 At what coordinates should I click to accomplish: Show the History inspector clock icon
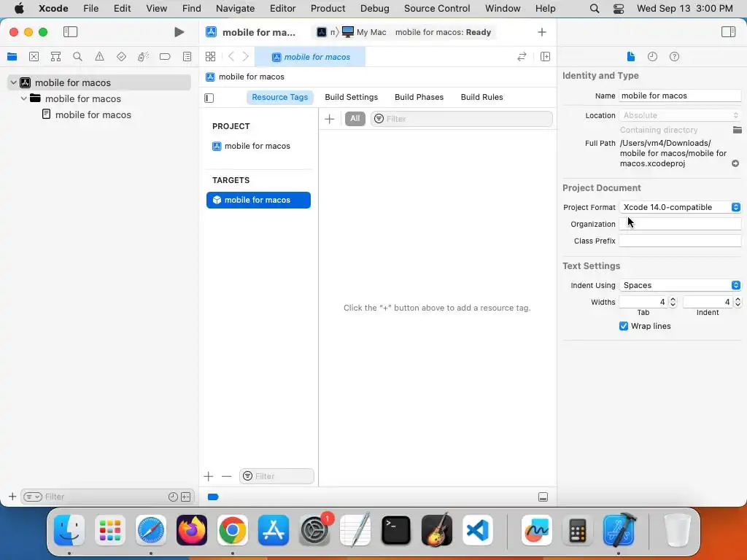653,57
